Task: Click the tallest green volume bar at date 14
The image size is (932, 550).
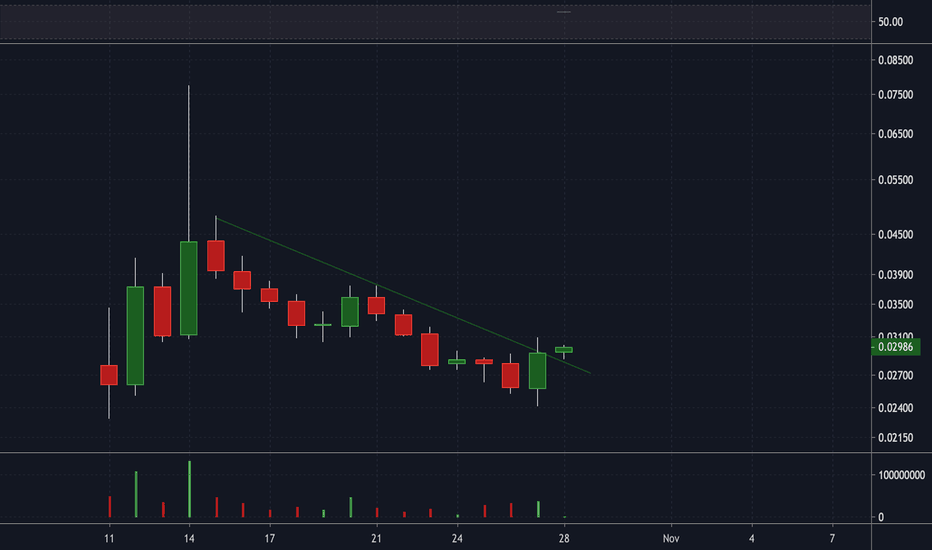Action: pos(190,489)
